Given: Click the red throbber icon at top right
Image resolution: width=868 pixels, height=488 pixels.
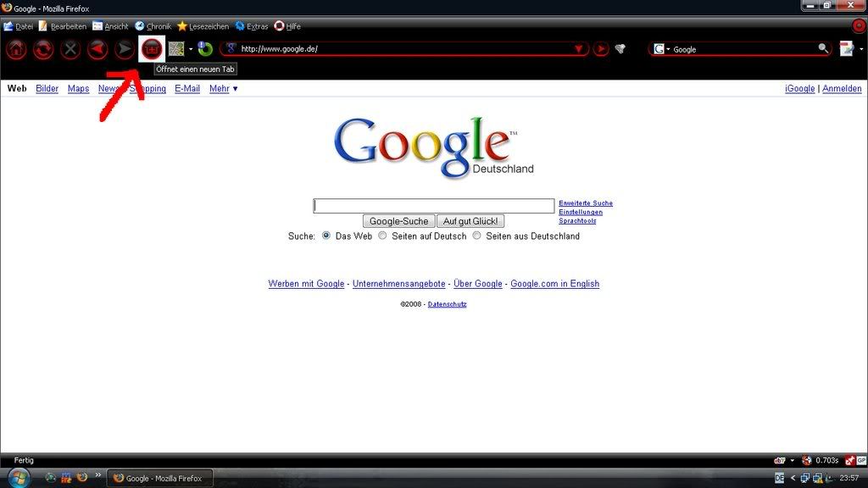Looking at the screenshot, I should click(860, 25).
